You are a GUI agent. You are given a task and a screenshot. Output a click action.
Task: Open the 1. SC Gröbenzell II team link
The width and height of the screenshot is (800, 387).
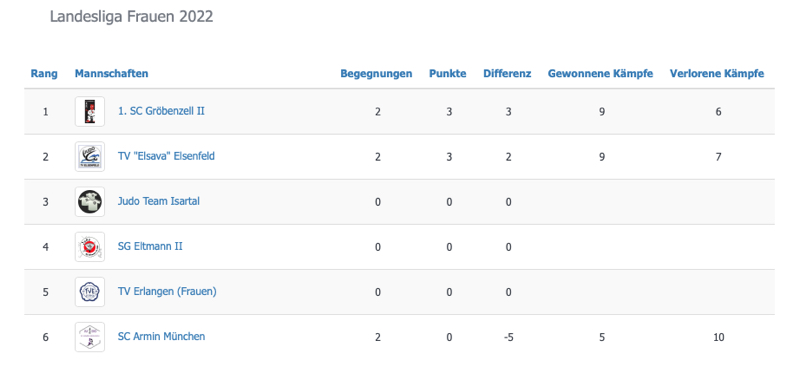click(161, 111)
